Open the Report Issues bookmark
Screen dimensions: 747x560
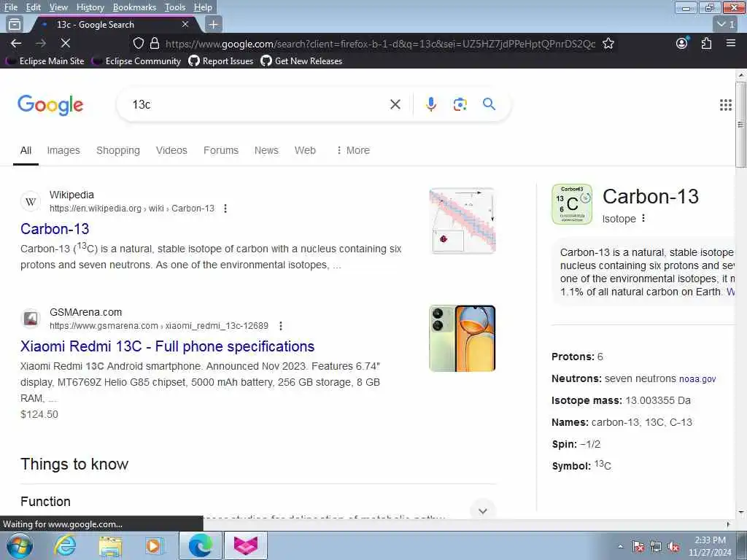tap(221, 61)
